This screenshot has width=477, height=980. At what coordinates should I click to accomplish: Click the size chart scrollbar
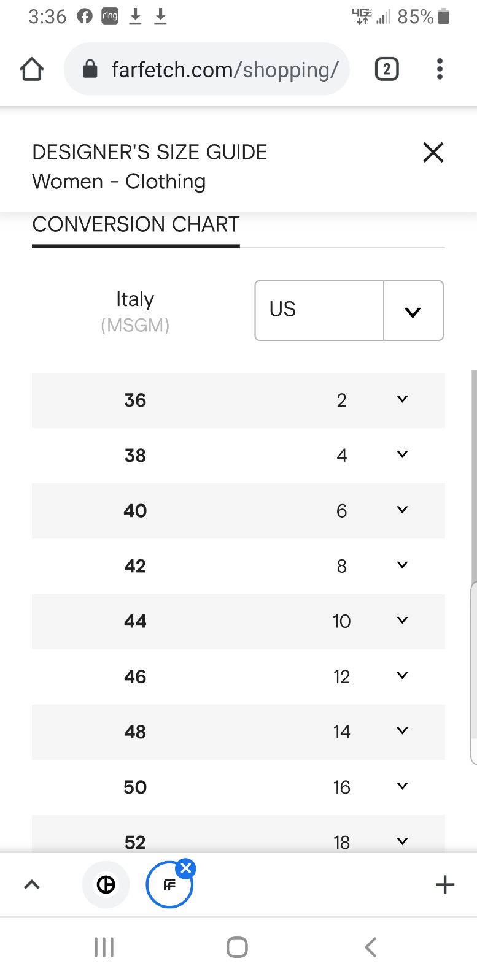click(x=473, y=673)
